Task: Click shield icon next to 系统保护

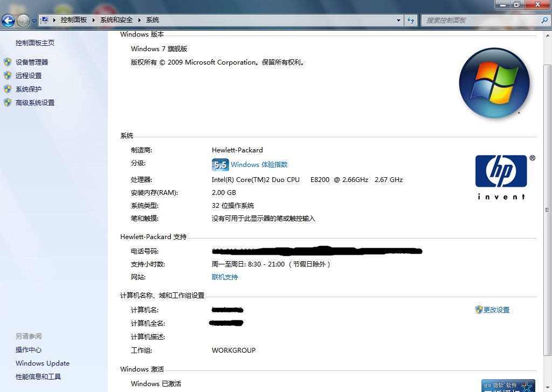Action: [x=8, y=89]
